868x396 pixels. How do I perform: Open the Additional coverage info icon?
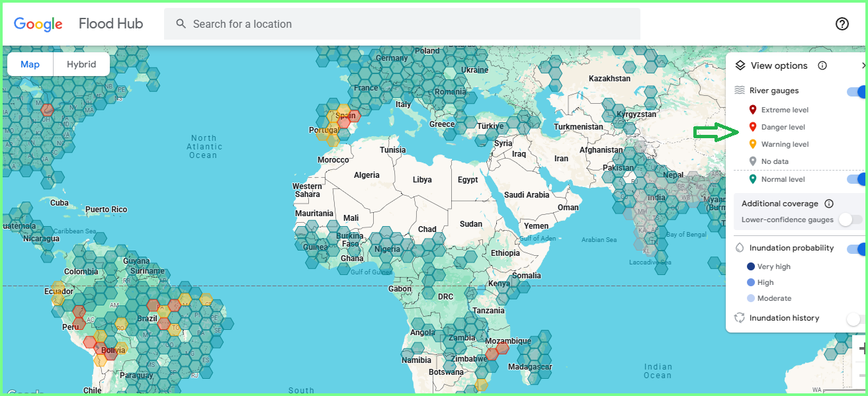coord(829,204)
